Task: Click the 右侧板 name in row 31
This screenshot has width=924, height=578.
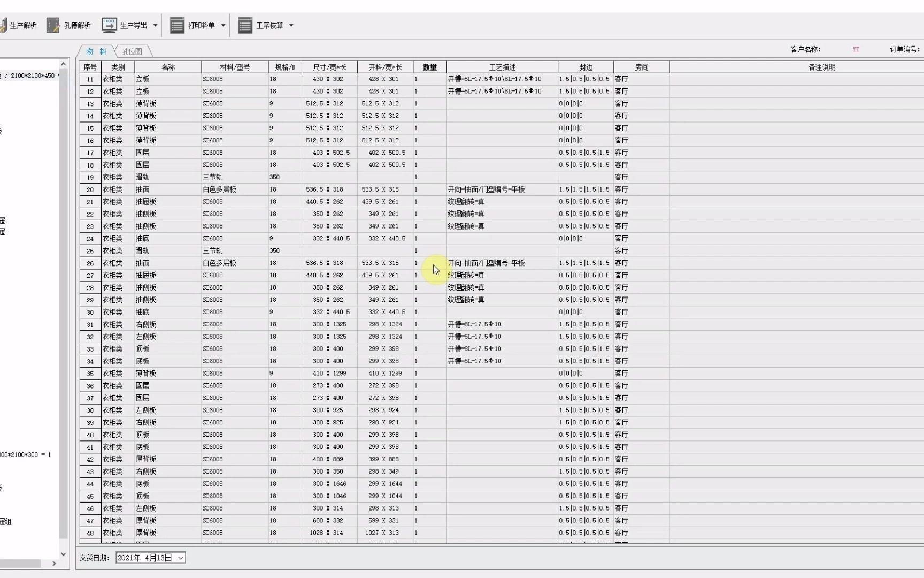Action: pos(146,324)
